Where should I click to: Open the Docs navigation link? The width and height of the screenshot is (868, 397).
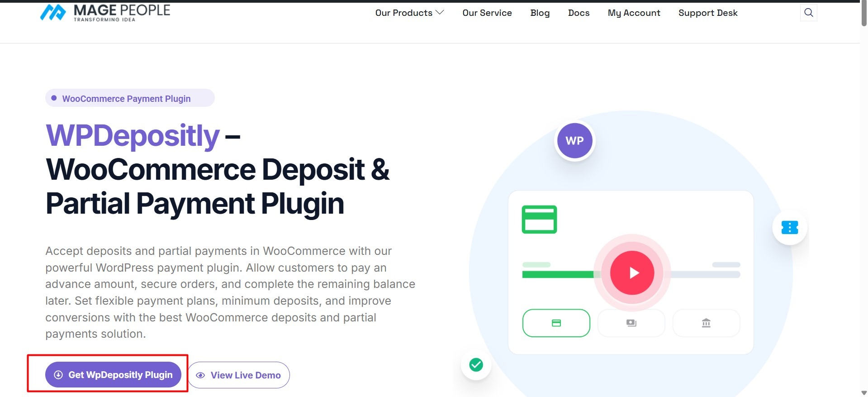tap(579, 13)
